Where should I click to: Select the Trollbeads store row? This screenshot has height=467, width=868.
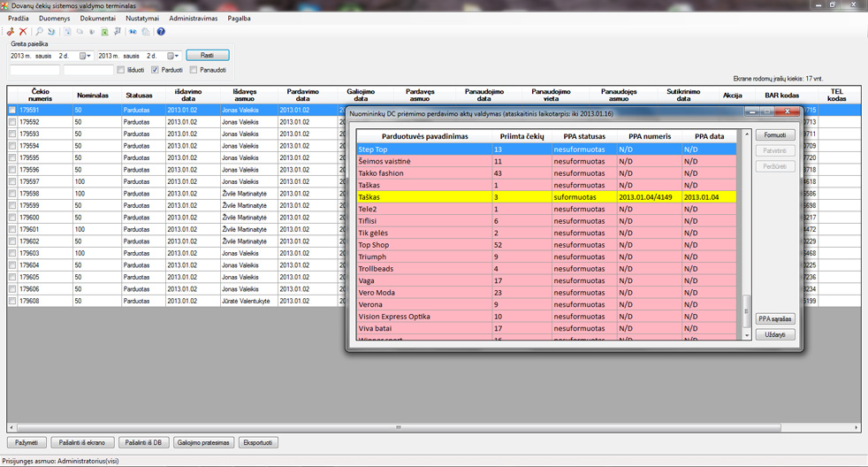(546, 269)
